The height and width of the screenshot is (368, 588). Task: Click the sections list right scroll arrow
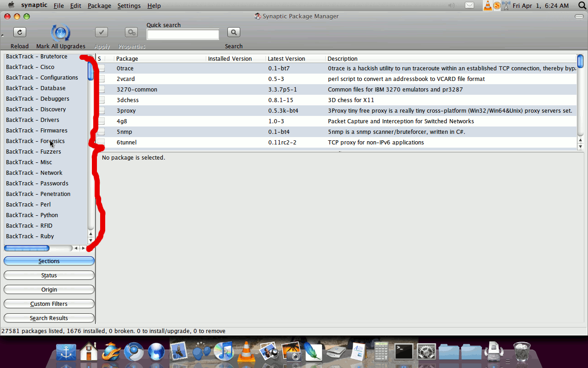[x=83, y=248]
